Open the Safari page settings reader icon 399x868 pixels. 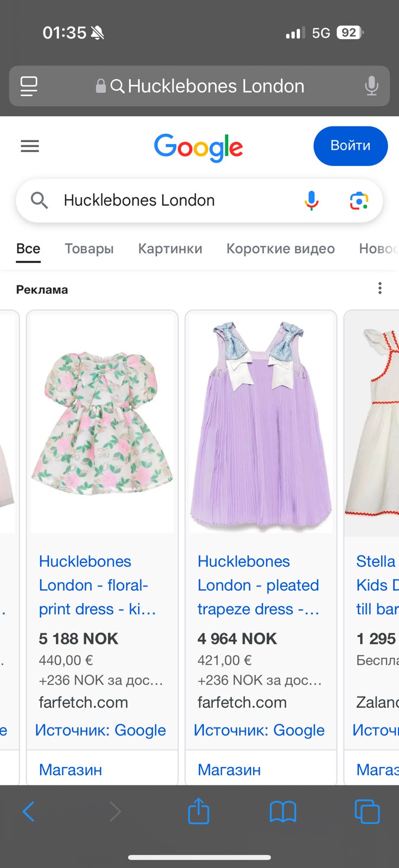29,86
